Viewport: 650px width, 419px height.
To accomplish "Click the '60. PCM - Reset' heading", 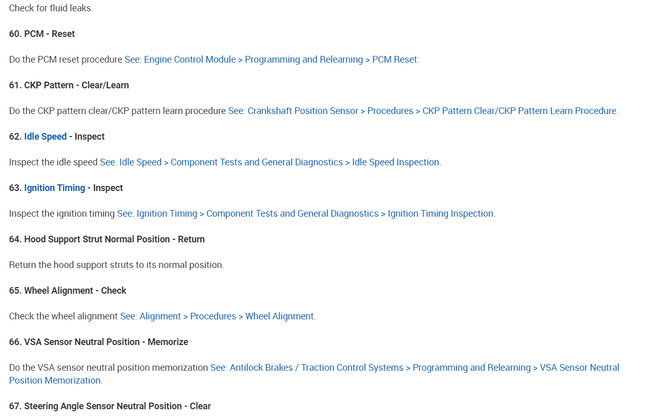I will pos(41,33).
